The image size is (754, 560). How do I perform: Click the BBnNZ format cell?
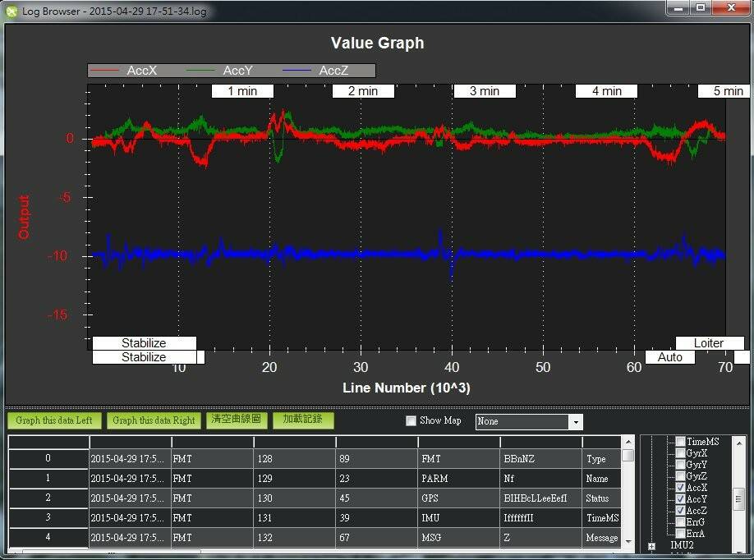pos(541,458)
